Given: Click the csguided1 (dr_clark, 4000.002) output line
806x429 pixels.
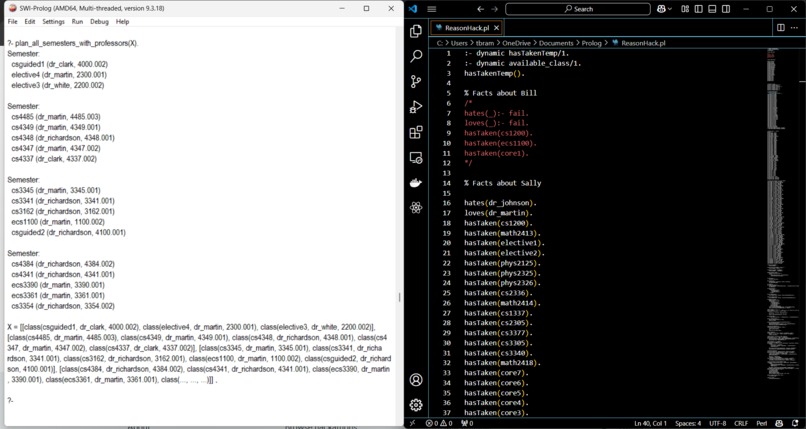Looking at the screenshot, I should (x=60, y=64).
